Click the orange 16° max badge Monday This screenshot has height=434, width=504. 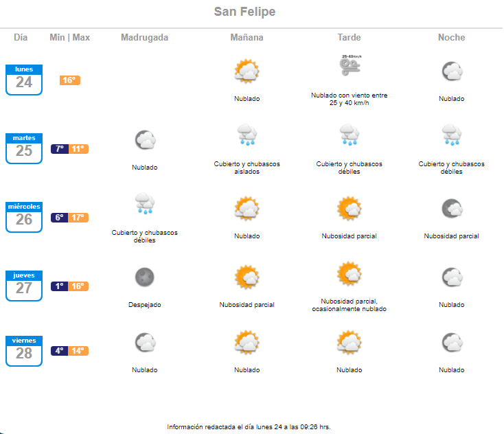(x=70, y=80)
